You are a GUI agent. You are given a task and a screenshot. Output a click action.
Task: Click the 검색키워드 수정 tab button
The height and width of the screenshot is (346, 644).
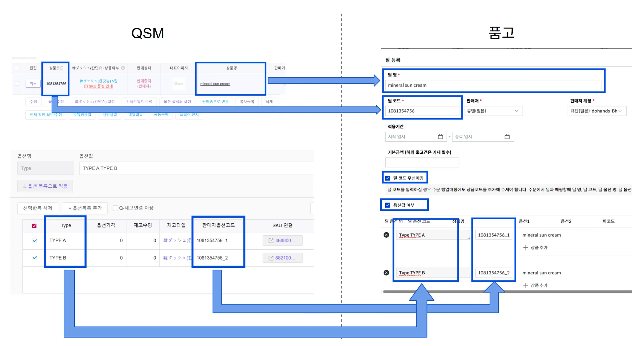coord(139,102)
